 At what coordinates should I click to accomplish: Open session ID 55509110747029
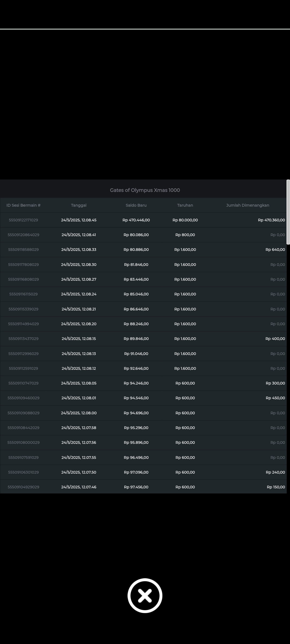[23, 383]
